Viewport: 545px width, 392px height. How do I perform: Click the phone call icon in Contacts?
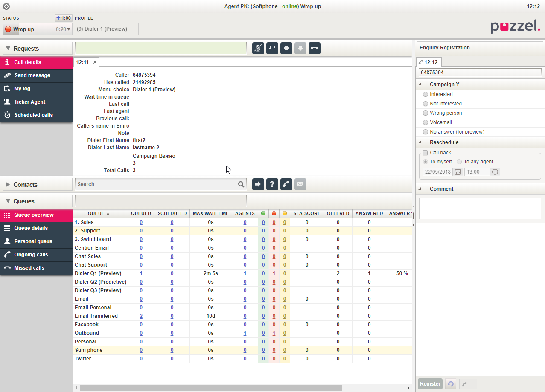[x=286, y=184]
